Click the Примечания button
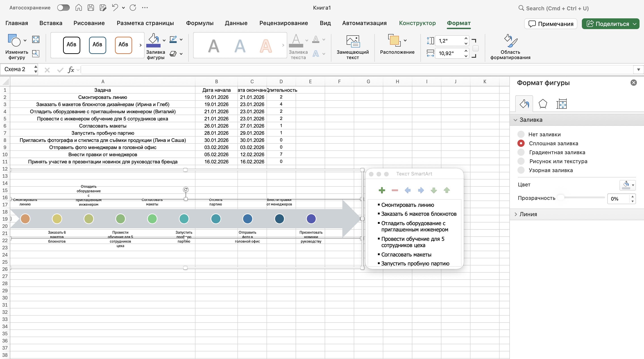Screen dimensions: 644x359 pos(551,24)
